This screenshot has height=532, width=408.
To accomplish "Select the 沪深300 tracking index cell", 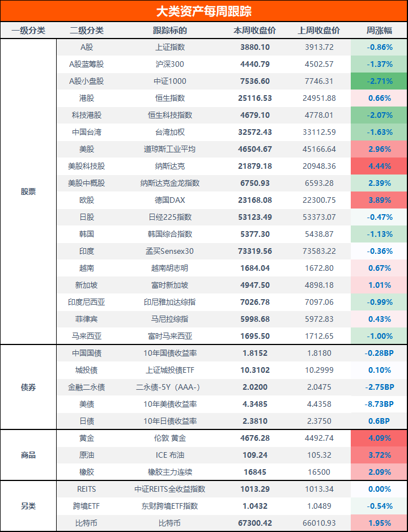I will 170,65.
